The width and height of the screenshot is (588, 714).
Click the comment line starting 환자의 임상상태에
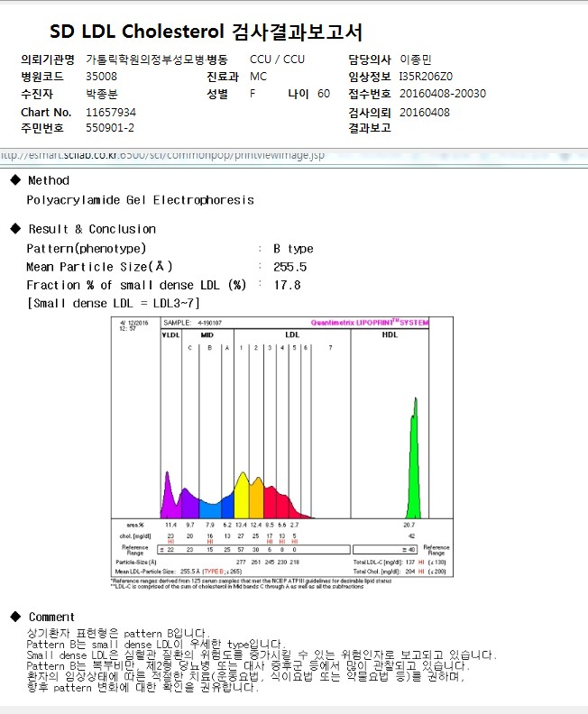tap(245, 677)
